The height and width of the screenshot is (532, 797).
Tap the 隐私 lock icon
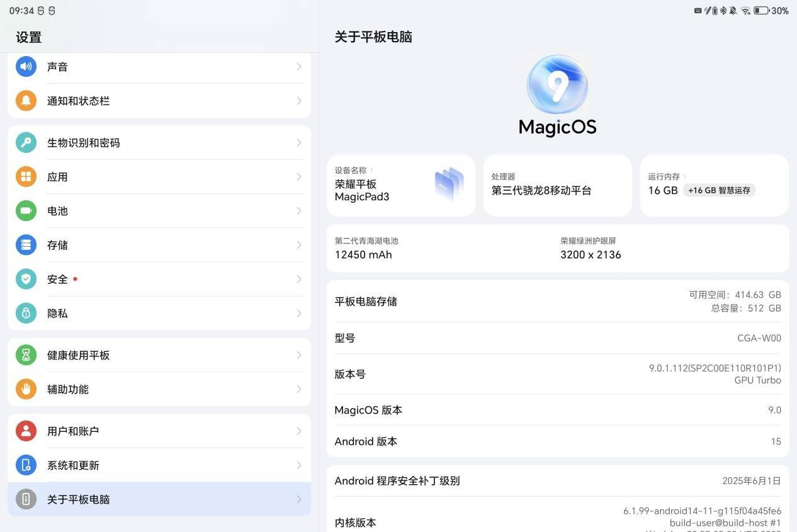26,313
